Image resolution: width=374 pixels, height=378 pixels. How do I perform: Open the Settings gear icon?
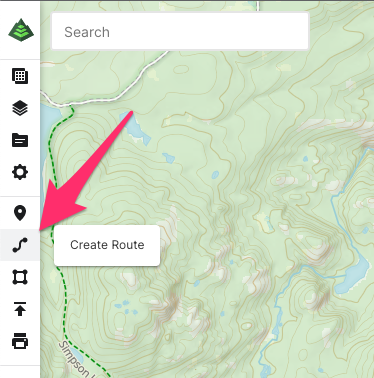pos(20,172)
